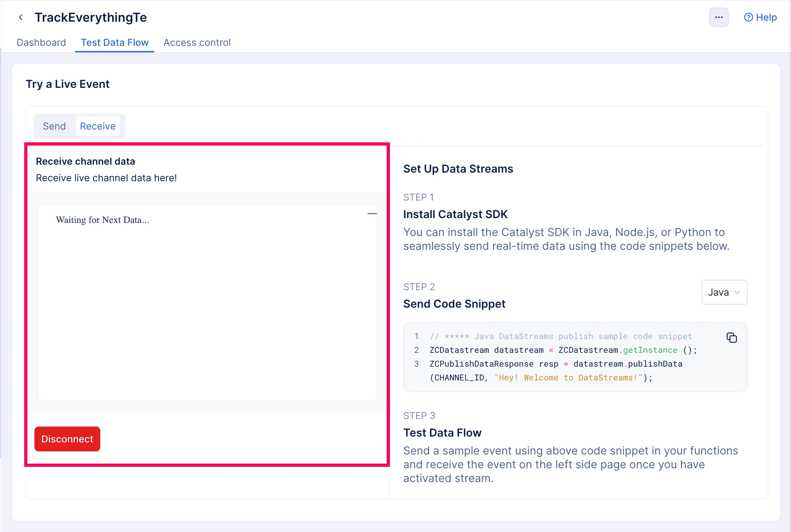Click code line with ZCDatastream.getInstance
The width and height of the screenshot is (791, 532).
563,350
